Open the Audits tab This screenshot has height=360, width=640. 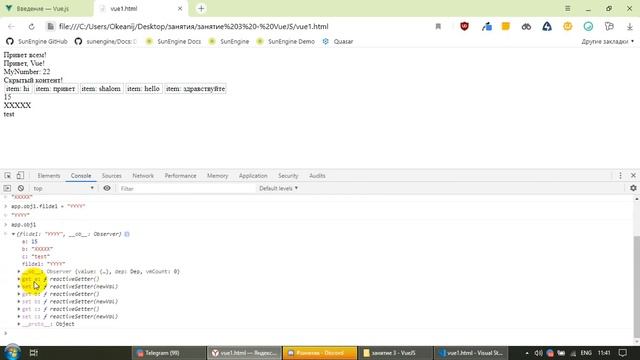click(317, 176)
